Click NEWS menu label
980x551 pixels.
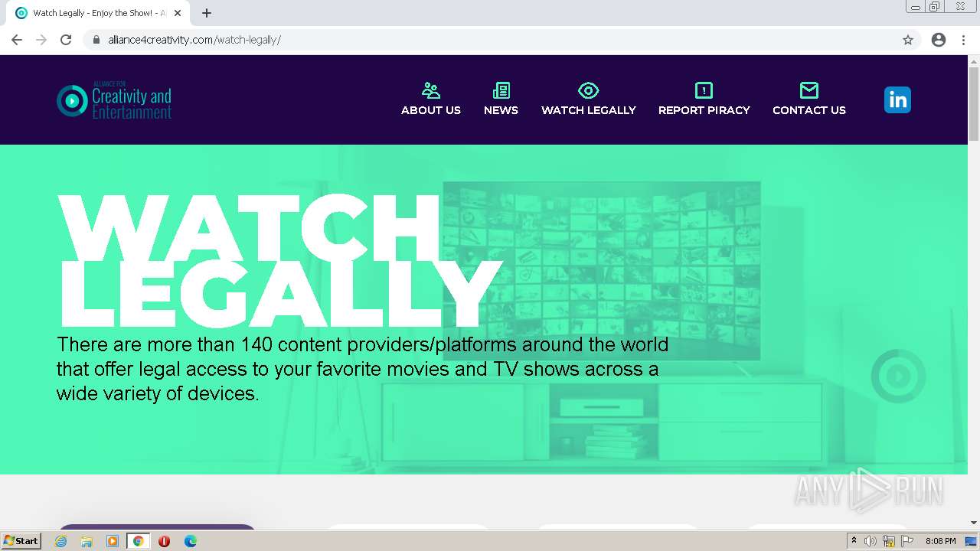tap(501, 110)
